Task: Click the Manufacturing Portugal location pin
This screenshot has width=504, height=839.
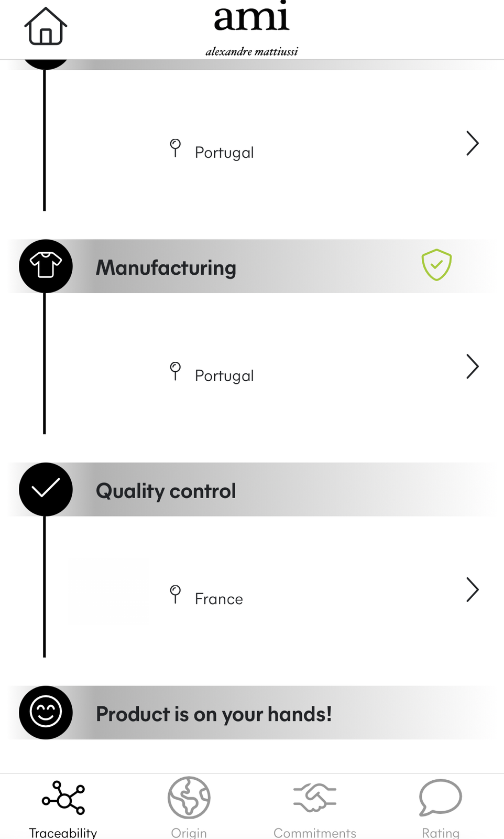Action: coord(176,371)
